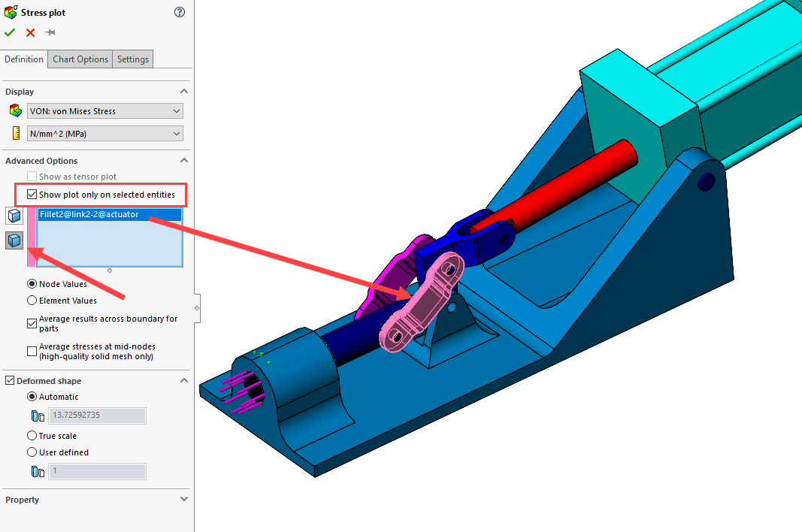Switch to the Chart Options tab

[x=80, y=59]
